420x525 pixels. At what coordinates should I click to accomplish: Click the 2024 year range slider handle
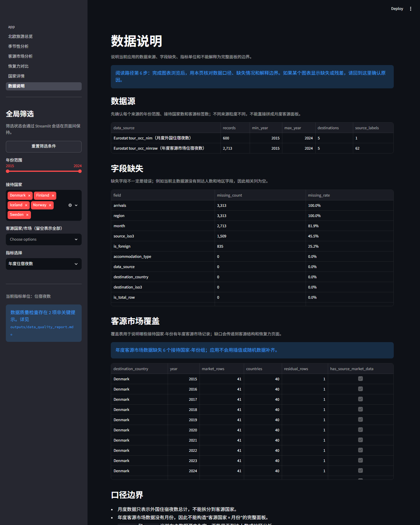(80, 171)
